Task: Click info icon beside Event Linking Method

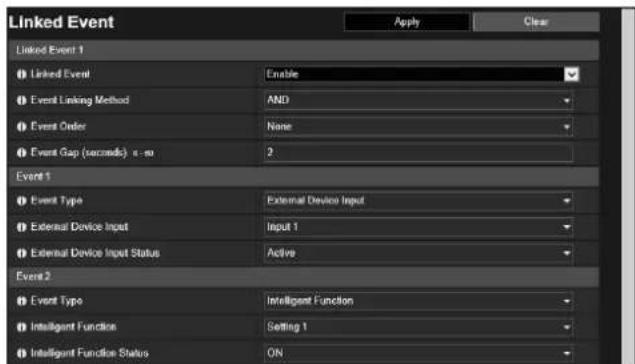Action: (x=21, y=100)
